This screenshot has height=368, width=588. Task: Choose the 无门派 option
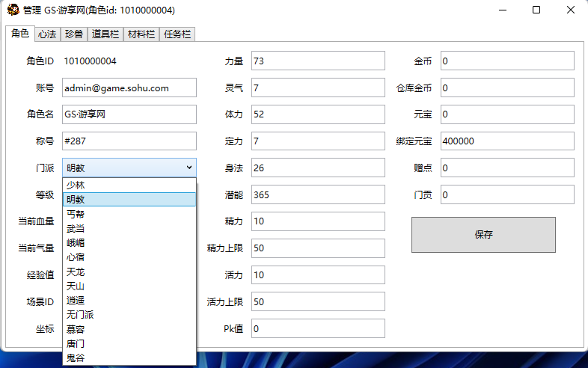[80, 315]
